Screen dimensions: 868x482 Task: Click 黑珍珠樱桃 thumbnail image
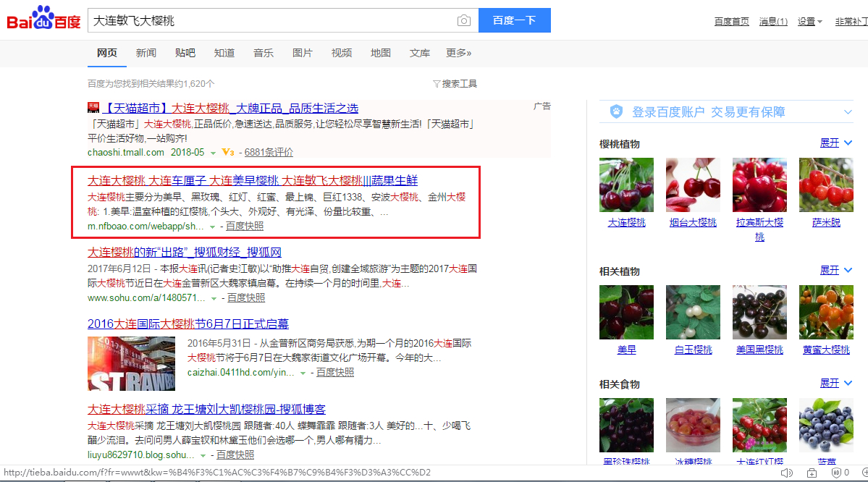(x=627, y=425)
